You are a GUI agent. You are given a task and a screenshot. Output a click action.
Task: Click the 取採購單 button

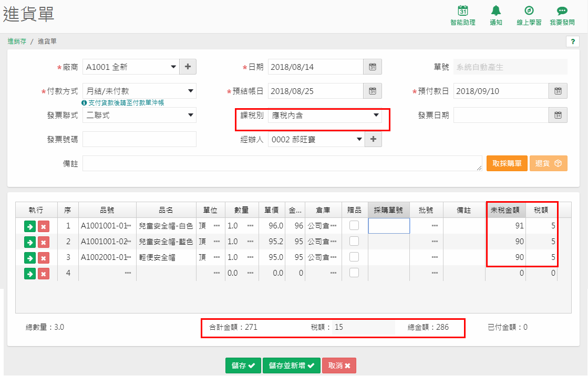[507, 163]
